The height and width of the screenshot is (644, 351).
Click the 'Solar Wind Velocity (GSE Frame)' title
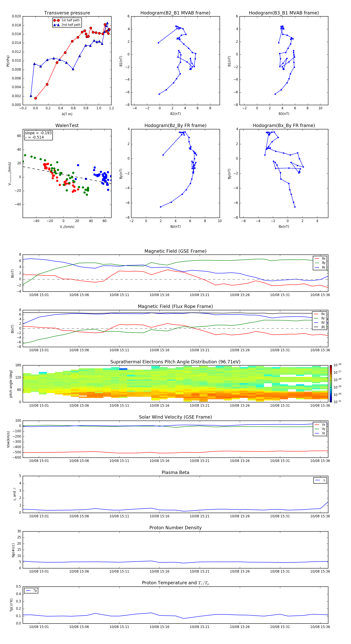coord(175,417)
